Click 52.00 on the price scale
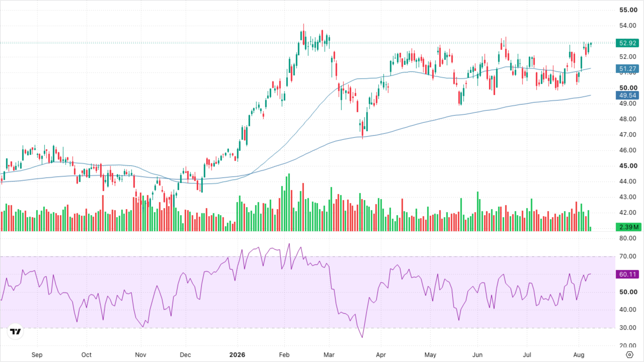 coord(628,57)
